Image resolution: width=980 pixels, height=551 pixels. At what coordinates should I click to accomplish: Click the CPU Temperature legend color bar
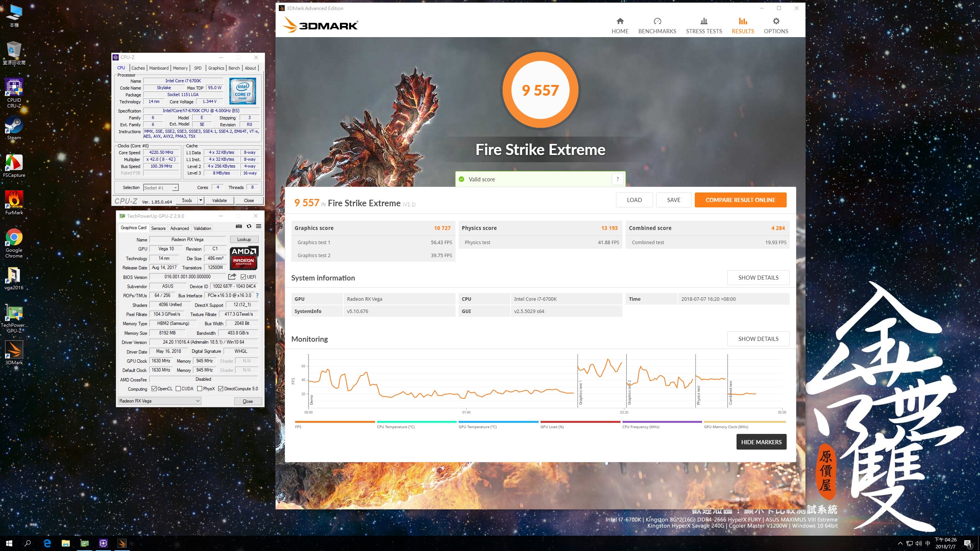click(x=416, y=422)
